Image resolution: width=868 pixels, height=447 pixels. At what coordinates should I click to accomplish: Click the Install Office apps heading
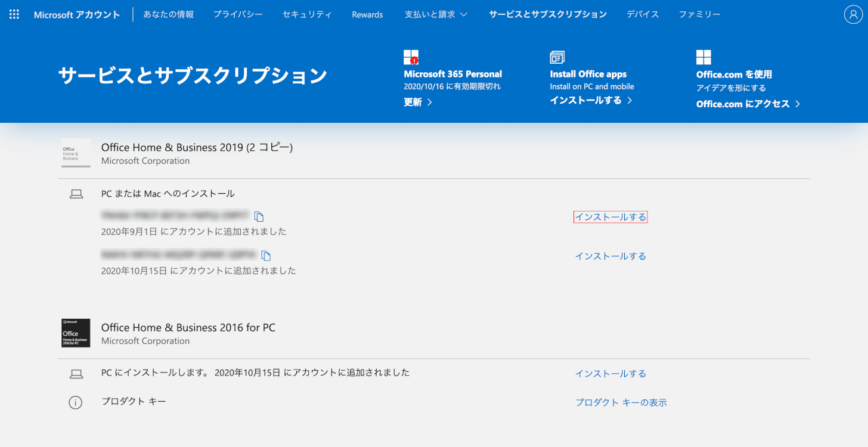click(x=588, y=74)
